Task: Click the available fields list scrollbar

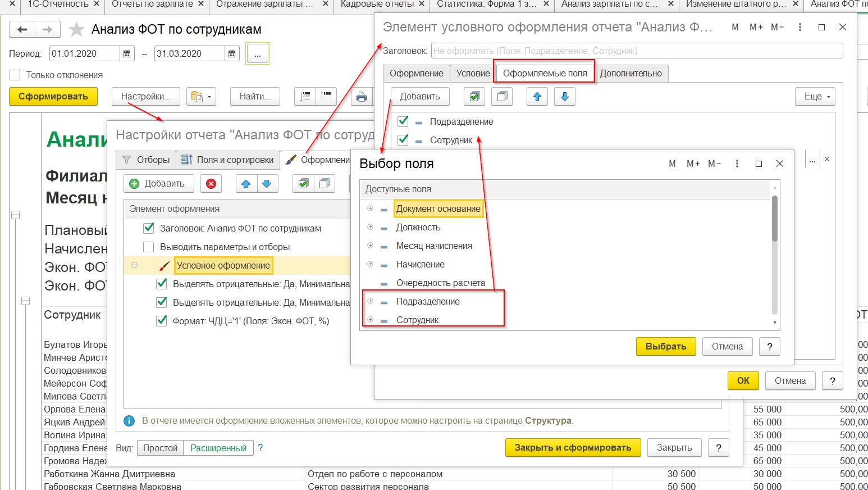Action: pyautogui.click(x=775, y=218)
